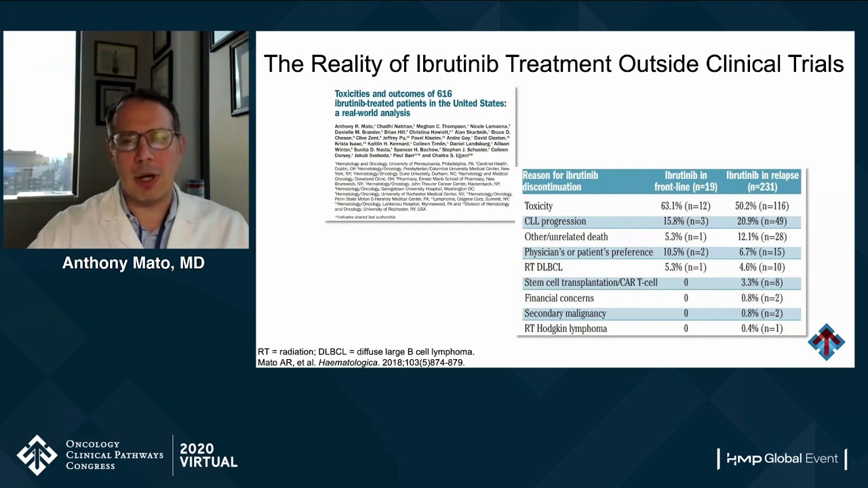Click the HMP Global Event logo
Image resolution: width=868 pixels, height=488 pixels.
point(782,459)
